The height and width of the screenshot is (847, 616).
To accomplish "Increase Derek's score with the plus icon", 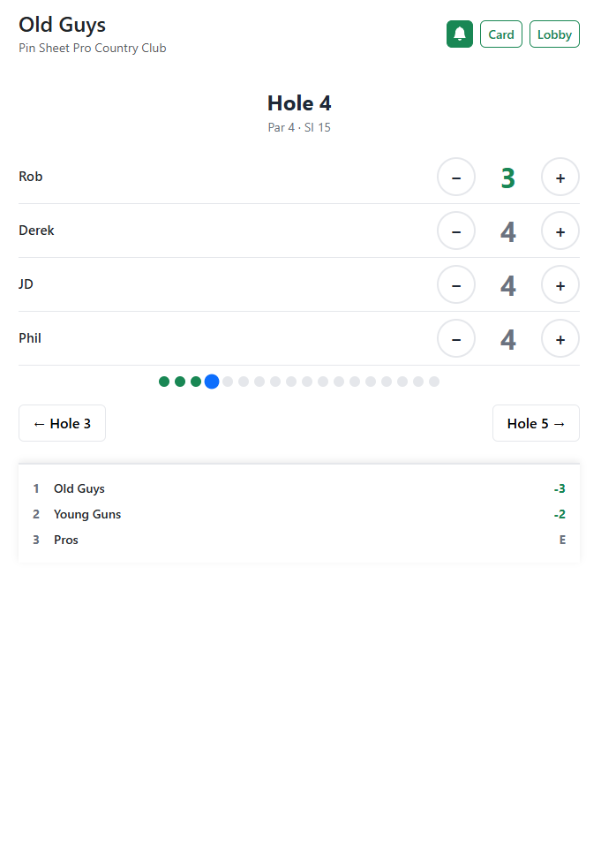I will [x=560, y=231].
